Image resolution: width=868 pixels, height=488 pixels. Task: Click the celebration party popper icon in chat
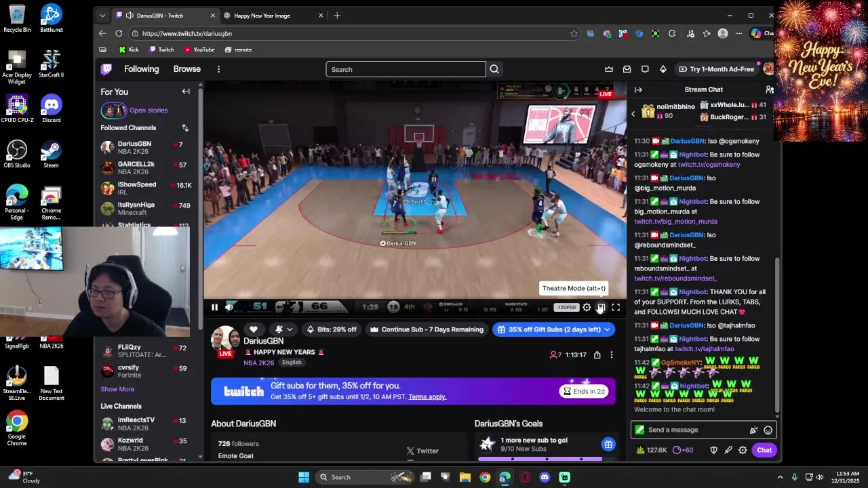(753, 430)
